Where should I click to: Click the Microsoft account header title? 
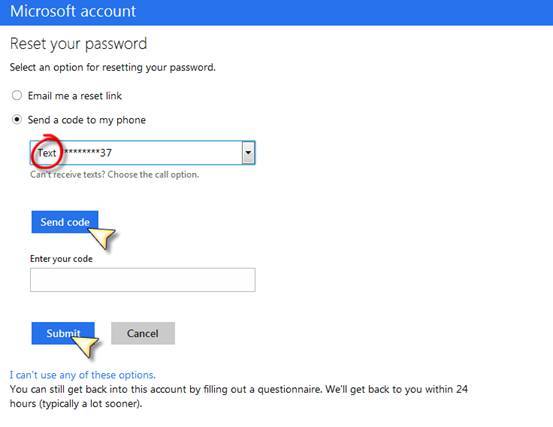(73, 11)
